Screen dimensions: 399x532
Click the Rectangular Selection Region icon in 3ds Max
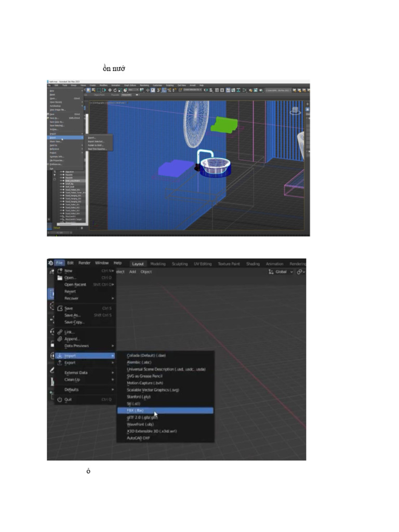point(99,90)
